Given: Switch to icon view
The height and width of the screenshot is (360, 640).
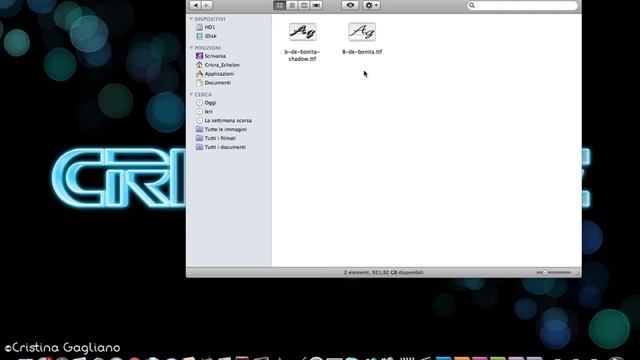Looking at the screenshot, I should (x=280, y=5).
